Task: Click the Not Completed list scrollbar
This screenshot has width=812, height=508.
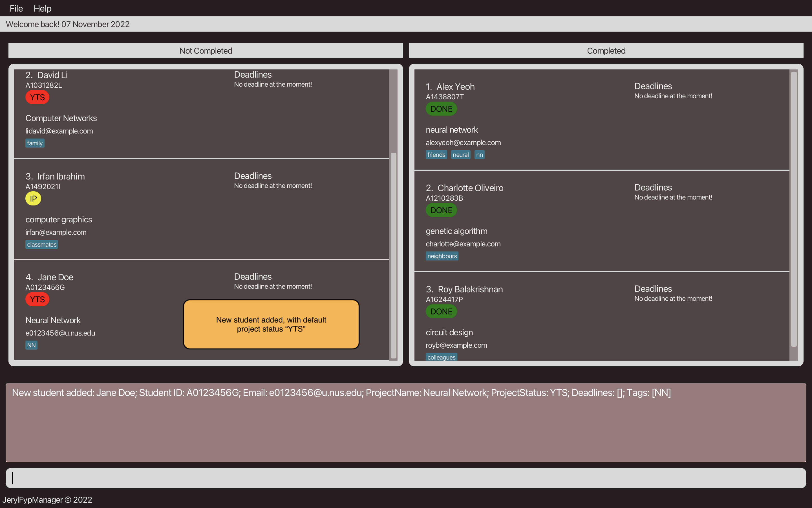Action: click(393, 255)
